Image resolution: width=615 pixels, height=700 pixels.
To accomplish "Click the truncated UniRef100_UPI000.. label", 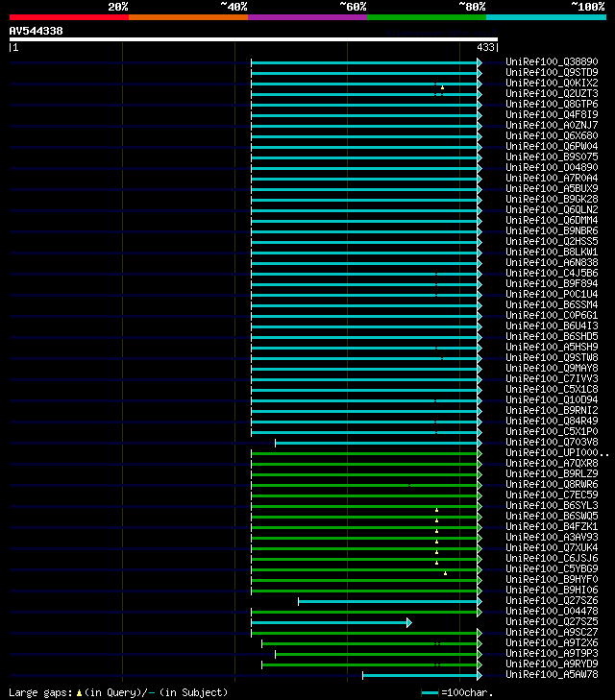I will (x=557, y=452).
